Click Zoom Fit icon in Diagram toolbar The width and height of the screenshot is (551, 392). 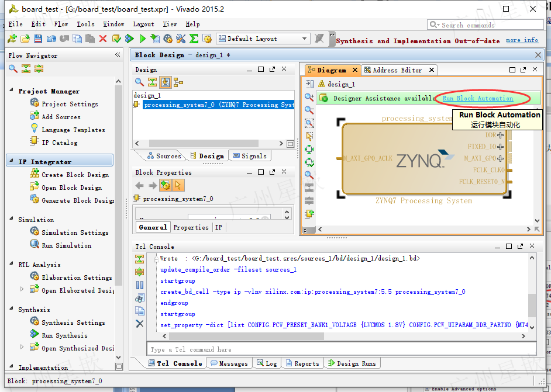(x=309, y=123)
